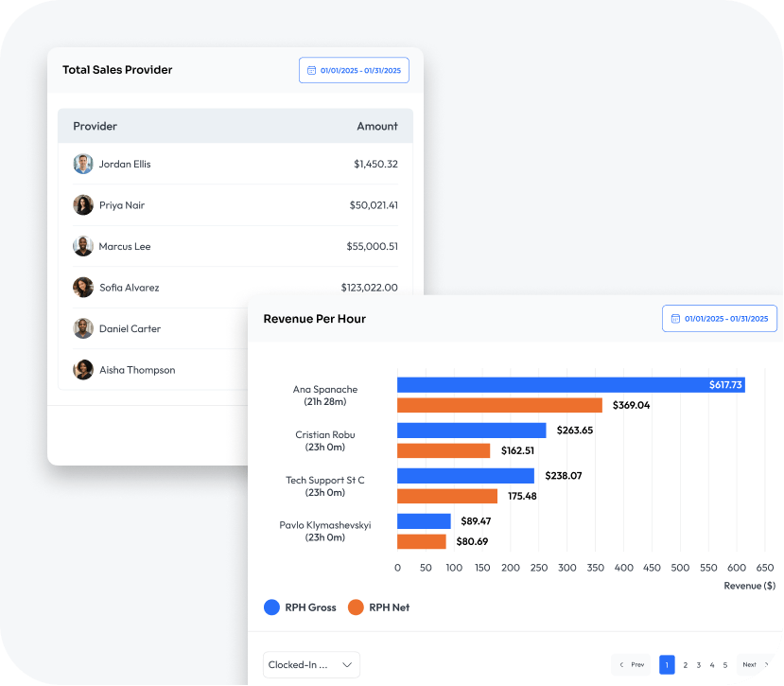Open Total Sales Provider date range picker
The height and width of the screenshot is (686, 784).
(355, 70)
